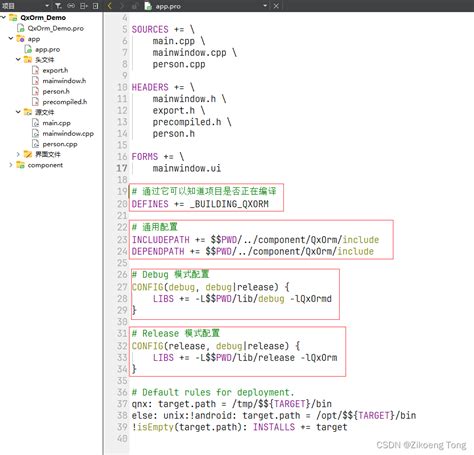
Task: Collapse the app subproject node
Action: tap(11, 38)
